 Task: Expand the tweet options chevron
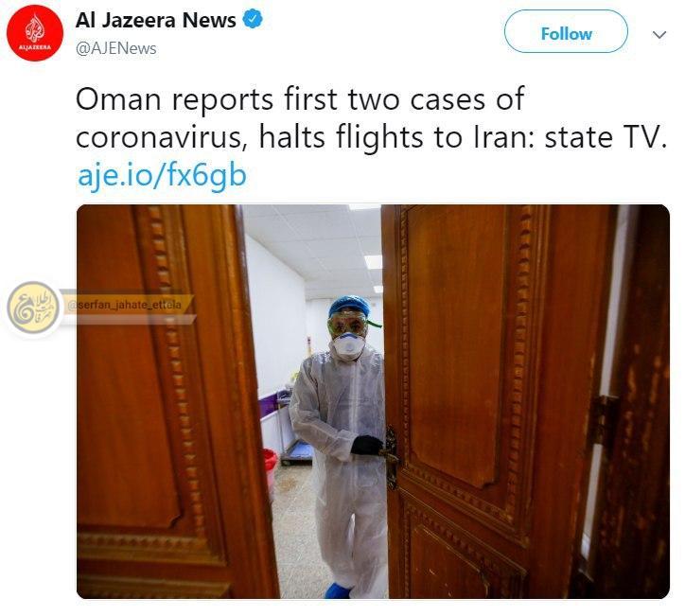coord(659,34)
